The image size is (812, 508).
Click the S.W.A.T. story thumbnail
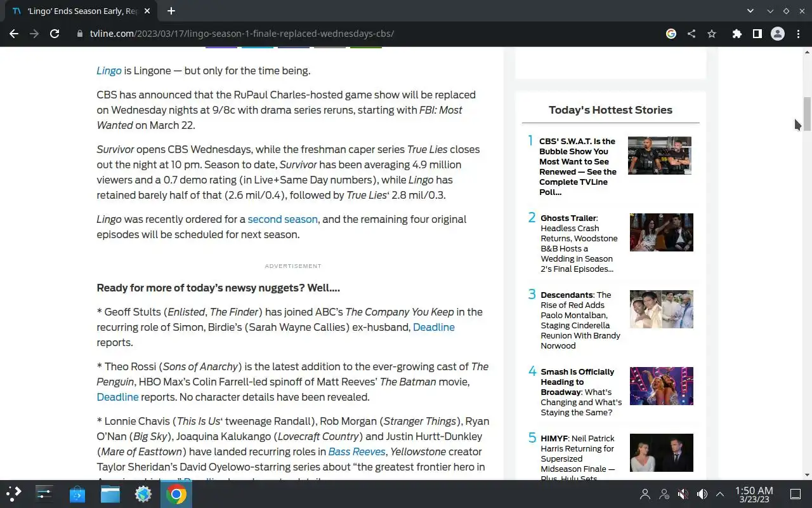tap(660, 155)
